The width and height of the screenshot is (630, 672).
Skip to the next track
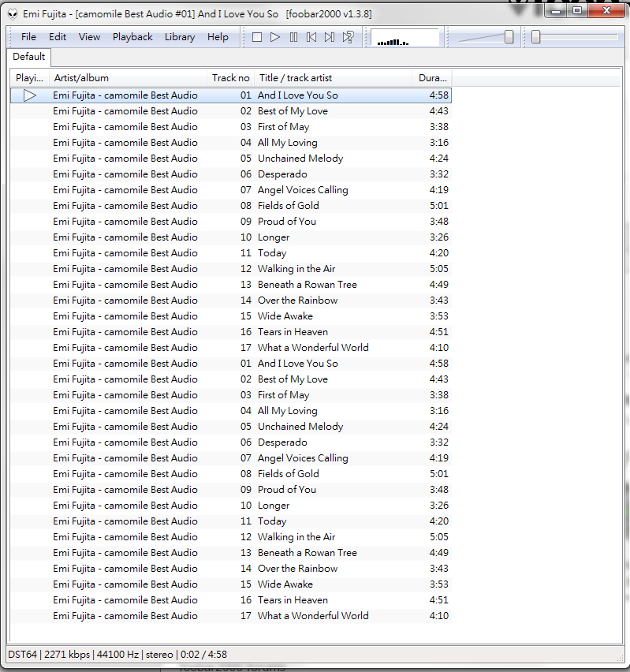click(x=330, y=37)
